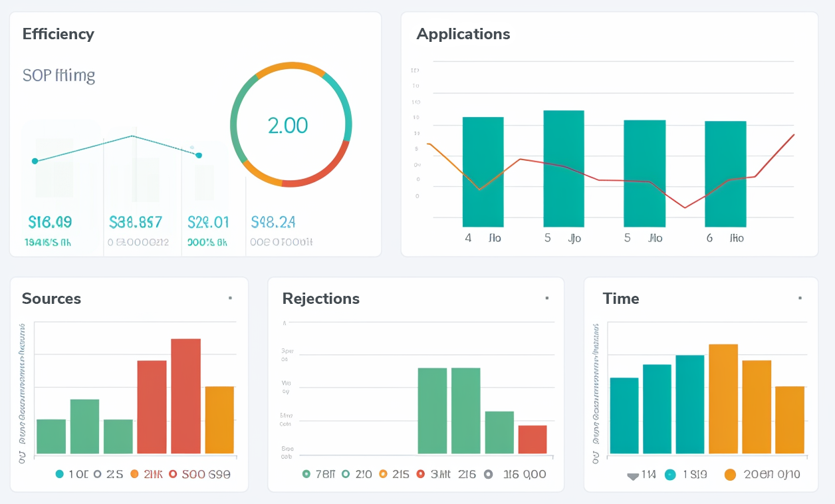Click the red legend ring in Sources
The image size is (835, 504).
pyautogui.click(x=173, y=474)
